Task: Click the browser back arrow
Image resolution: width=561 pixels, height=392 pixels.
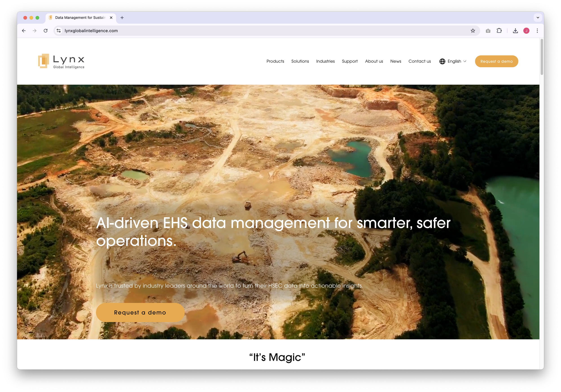Action: pyautogui.click(x=24, y=31)
